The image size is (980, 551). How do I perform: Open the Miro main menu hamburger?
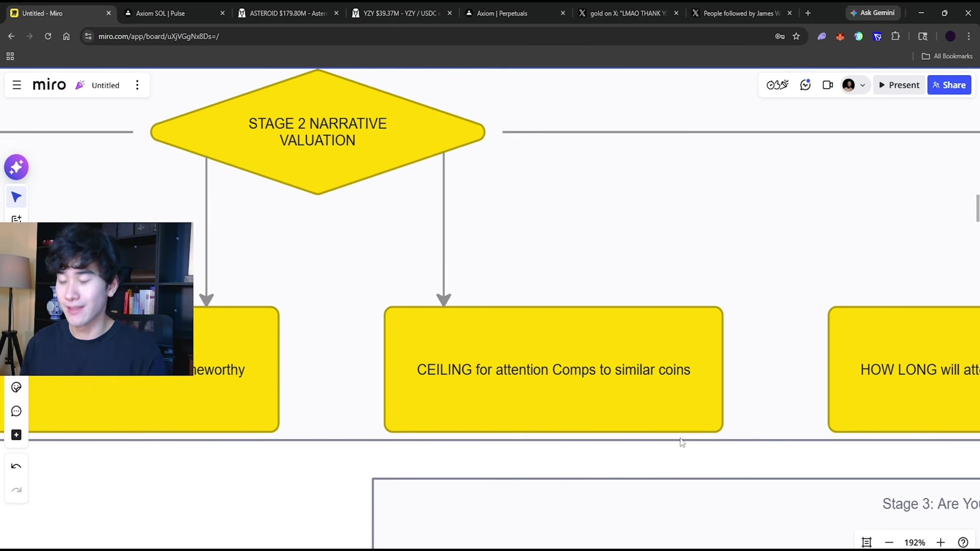click(17, 85)
